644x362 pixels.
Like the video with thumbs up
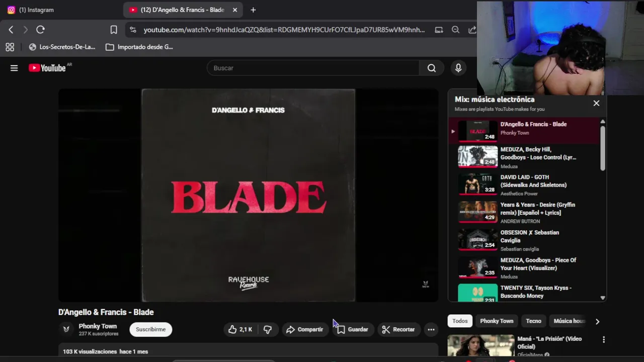pyautogui.click(x=240, y=329)
